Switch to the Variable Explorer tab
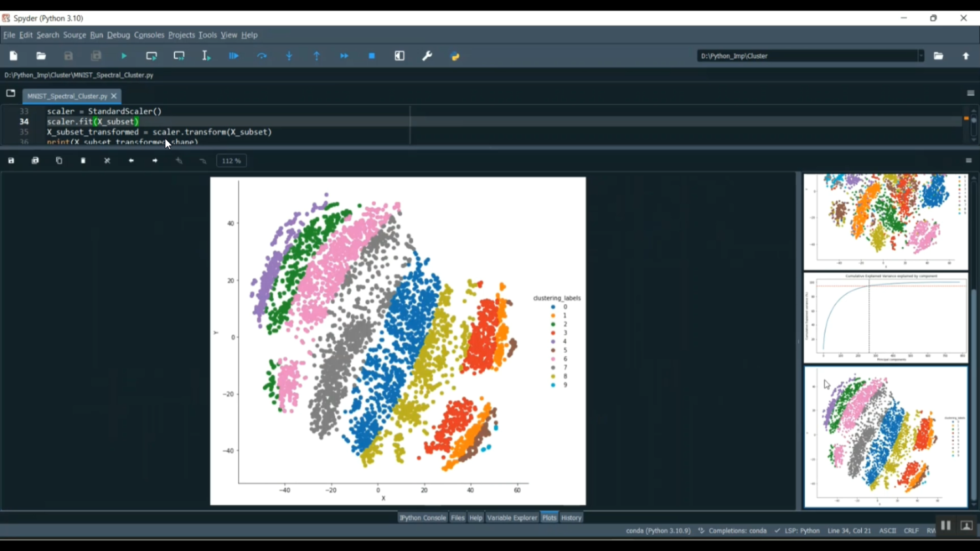The height and width of the screenshot is (551, 980). pyautogui.click(x=512, y=518)
